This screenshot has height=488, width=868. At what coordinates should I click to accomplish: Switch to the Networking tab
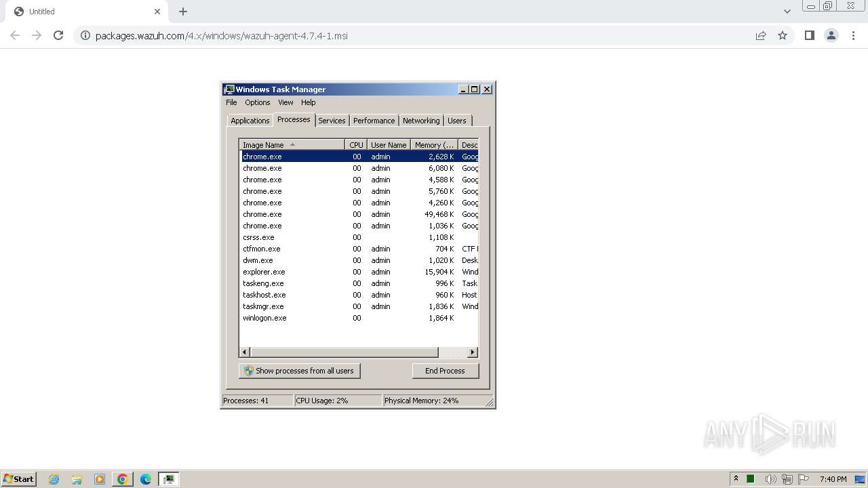[421, 121]
